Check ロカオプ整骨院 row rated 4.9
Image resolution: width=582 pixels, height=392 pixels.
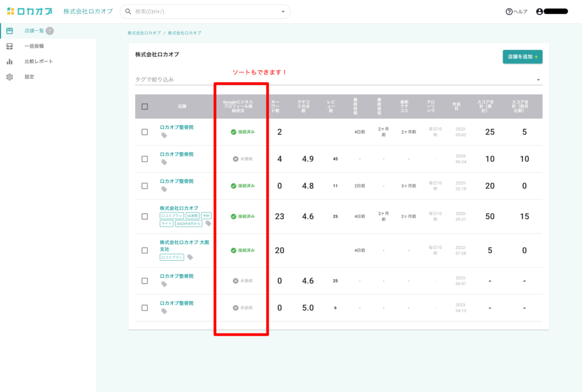pos(145,159)
